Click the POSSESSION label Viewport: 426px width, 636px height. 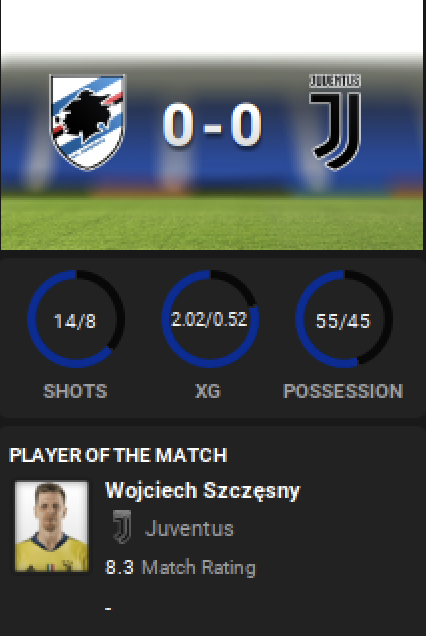343,391
